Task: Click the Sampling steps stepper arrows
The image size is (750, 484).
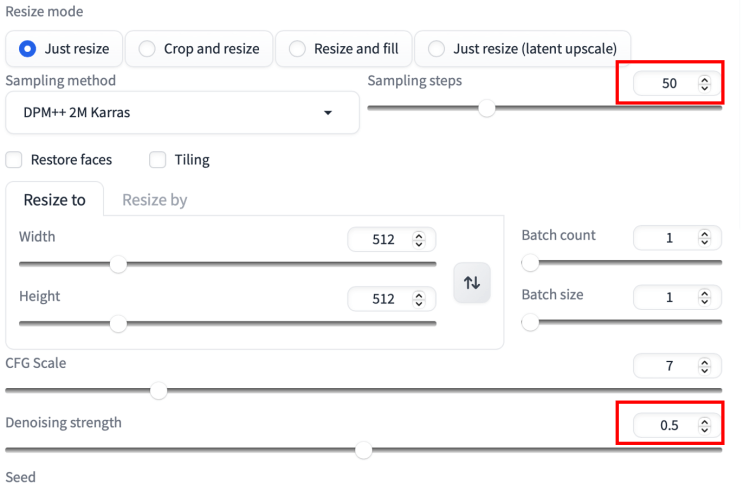Action: 705,84
